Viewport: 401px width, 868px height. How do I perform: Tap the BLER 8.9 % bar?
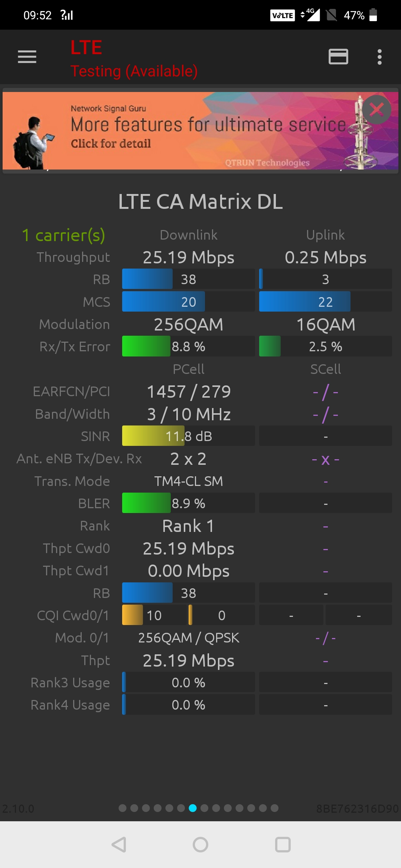point(188,503)
